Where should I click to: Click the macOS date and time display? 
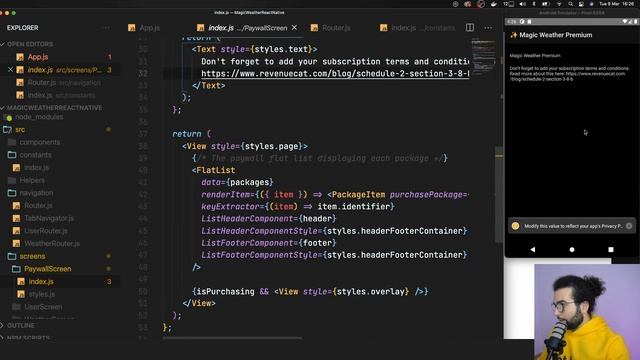(616, 4)
